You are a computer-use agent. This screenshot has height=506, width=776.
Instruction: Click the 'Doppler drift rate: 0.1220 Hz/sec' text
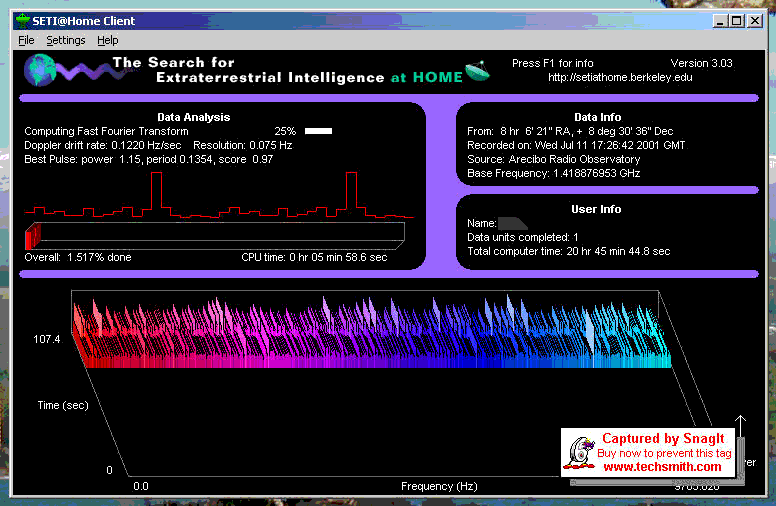coord(103,146)
